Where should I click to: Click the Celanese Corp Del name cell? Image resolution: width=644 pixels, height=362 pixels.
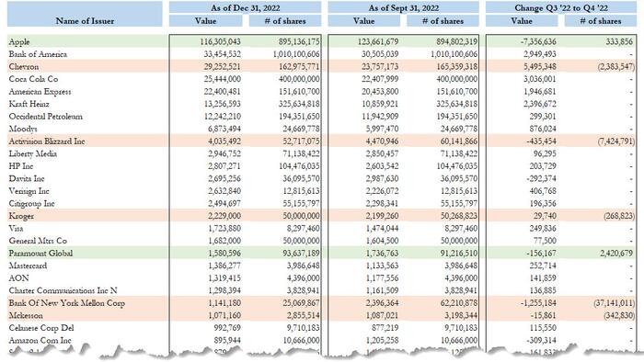pyautogui.click(x=41, y=328)
